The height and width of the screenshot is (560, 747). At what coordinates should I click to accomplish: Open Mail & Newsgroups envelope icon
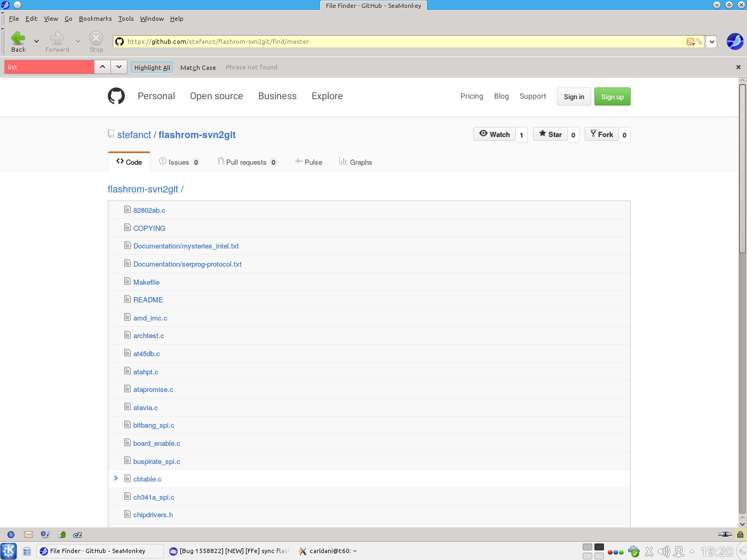28,534
